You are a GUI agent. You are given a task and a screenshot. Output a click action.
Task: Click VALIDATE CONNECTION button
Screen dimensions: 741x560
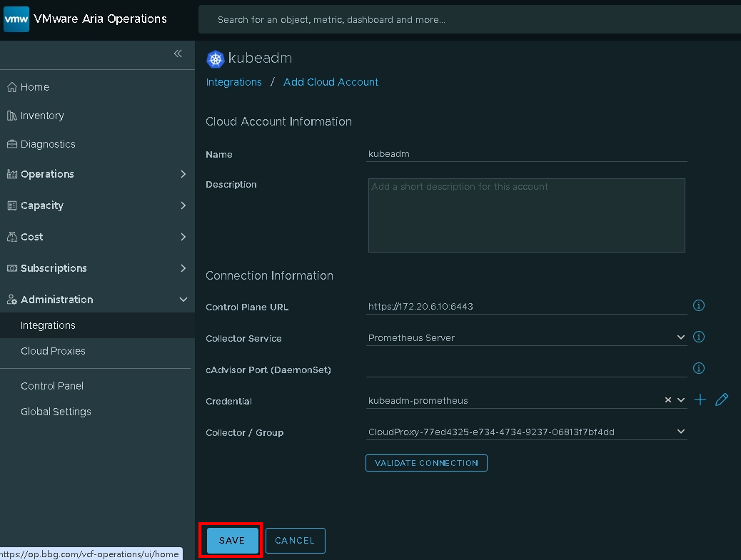426,463
